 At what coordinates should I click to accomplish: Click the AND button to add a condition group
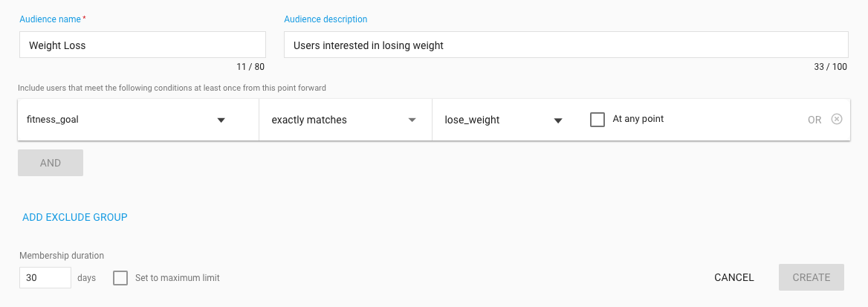point(51,163)
